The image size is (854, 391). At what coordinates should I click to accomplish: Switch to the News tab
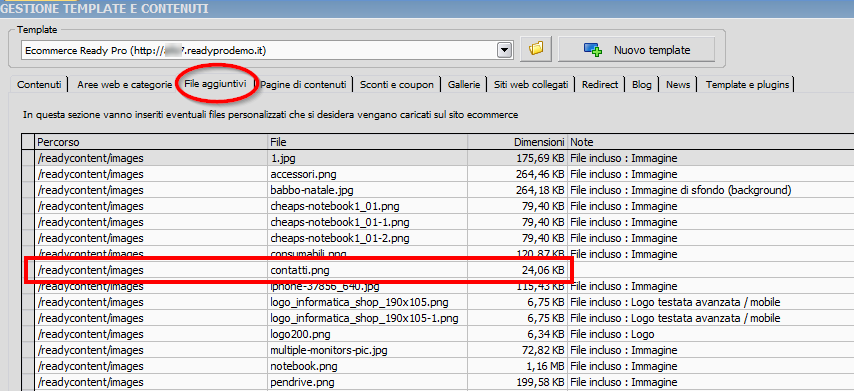coord(678,84)
